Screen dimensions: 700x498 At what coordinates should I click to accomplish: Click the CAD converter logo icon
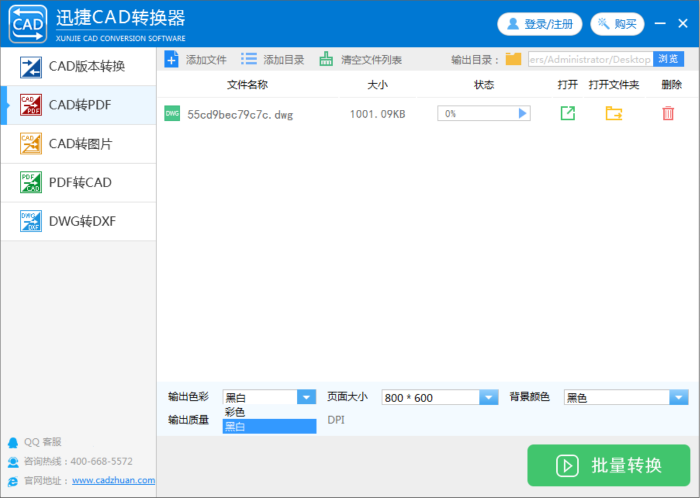(28, 24)
